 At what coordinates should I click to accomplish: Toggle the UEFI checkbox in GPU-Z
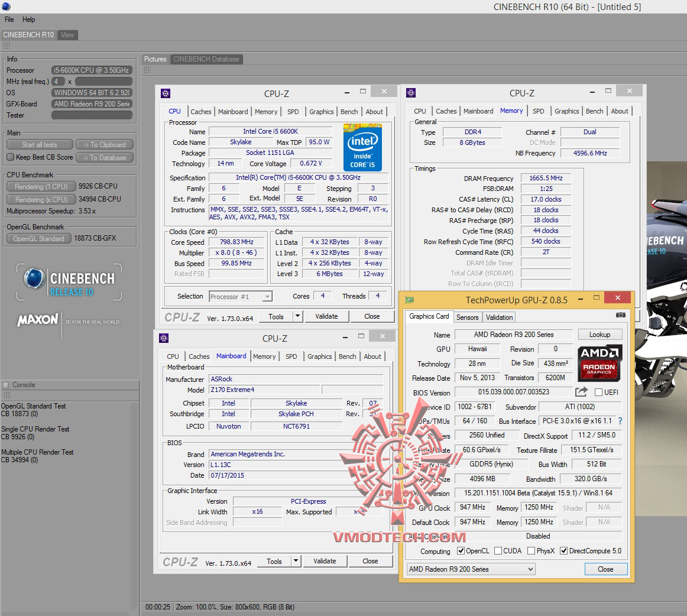(x=598, y=393)
